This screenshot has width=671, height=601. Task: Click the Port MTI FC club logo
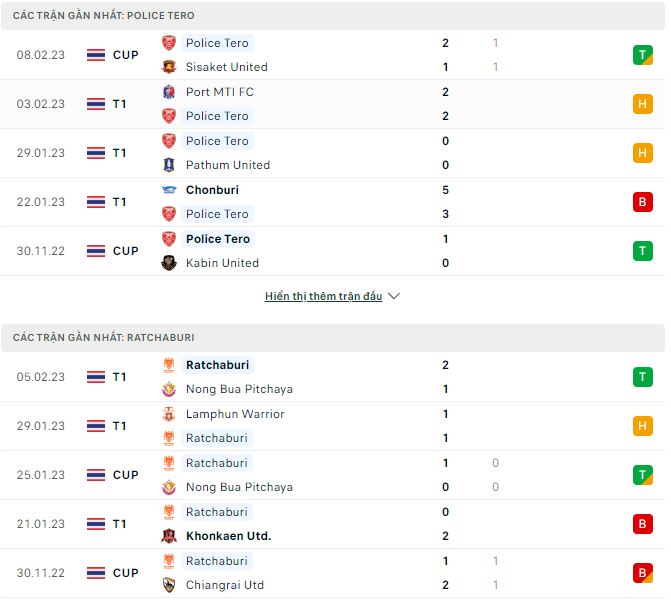pyautogui.click(x=169, y=92)
